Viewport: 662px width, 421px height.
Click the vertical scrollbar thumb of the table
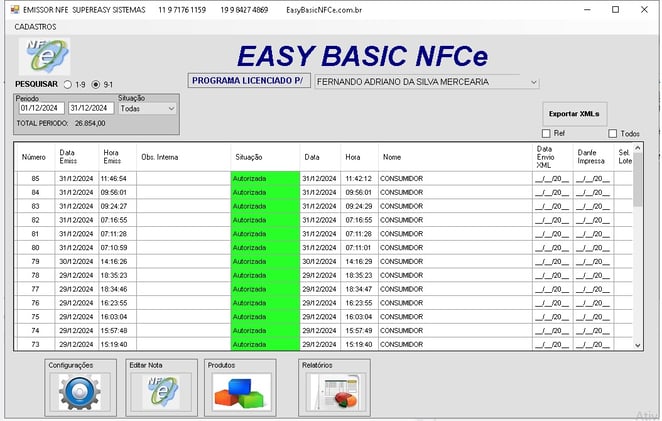pos(638,179)
